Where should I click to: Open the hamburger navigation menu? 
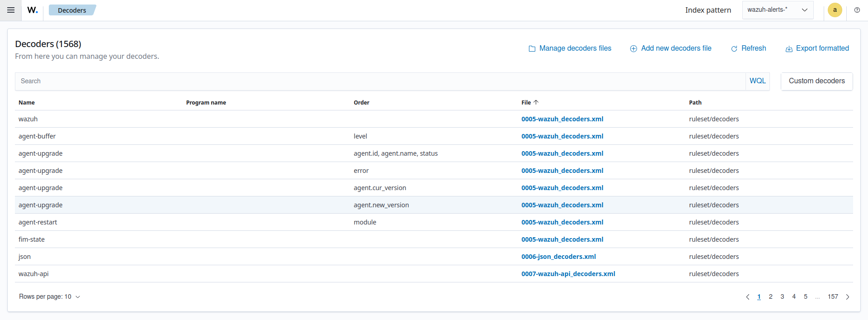[11, 10]
